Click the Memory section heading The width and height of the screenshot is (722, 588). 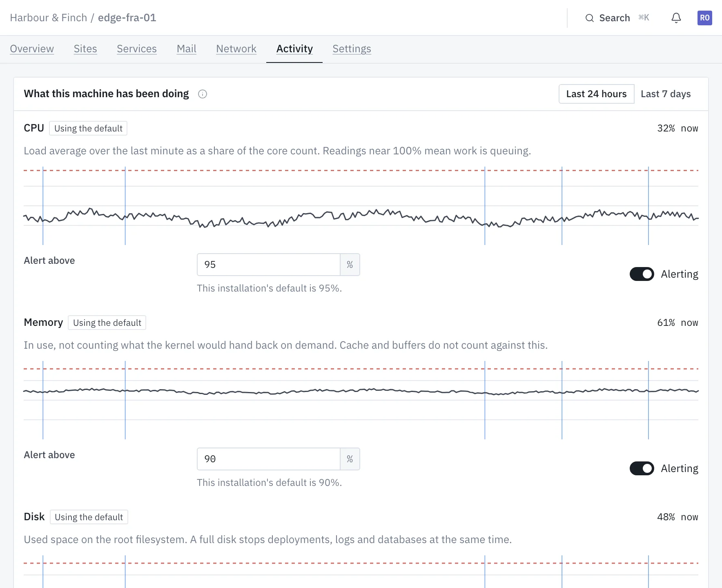pyautogui.click(x=43, y=323)
